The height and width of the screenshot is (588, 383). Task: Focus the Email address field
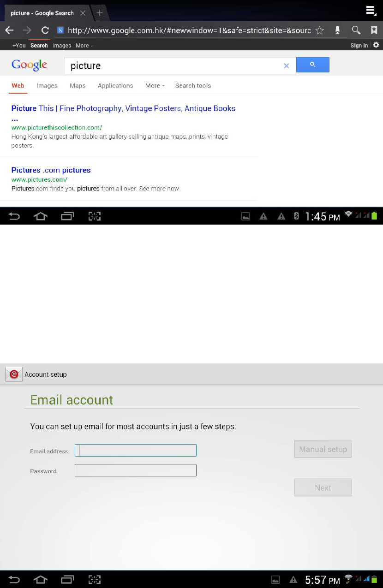[136, 450]
